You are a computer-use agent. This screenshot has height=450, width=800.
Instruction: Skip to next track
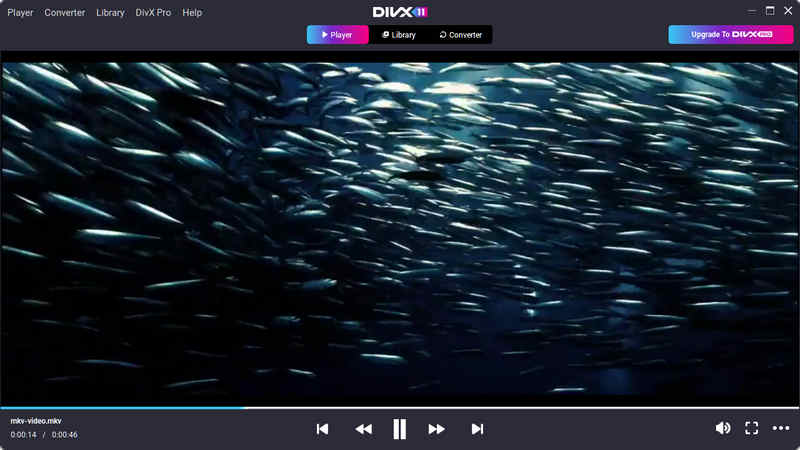pos(477,429)
